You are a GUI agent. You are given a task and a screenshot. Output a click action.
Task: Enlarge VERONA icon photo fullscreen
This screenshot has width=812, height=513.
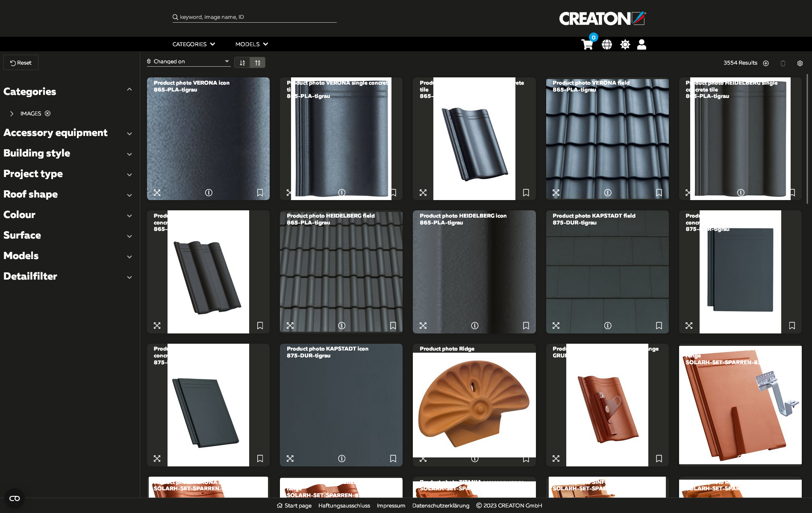point(157,193)
